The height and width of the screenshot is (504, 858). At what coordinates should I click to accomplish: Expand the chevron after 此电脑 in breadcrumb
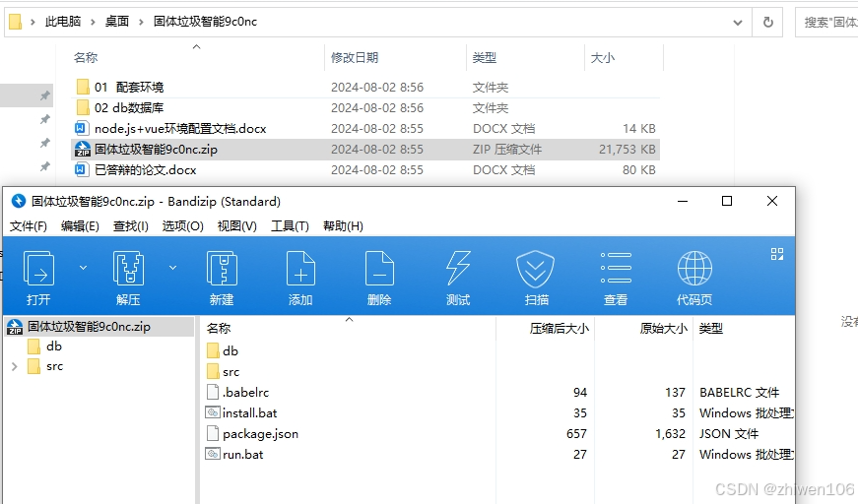coord(93,23)
